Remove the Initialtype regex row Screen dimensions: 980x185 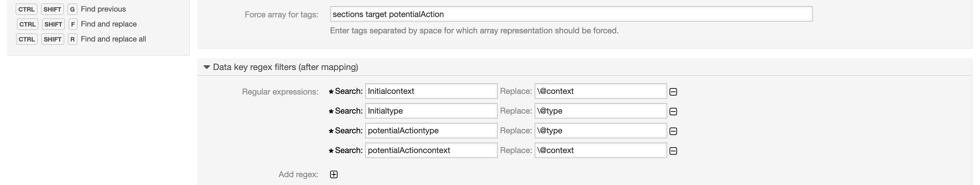tap(673, 111)
